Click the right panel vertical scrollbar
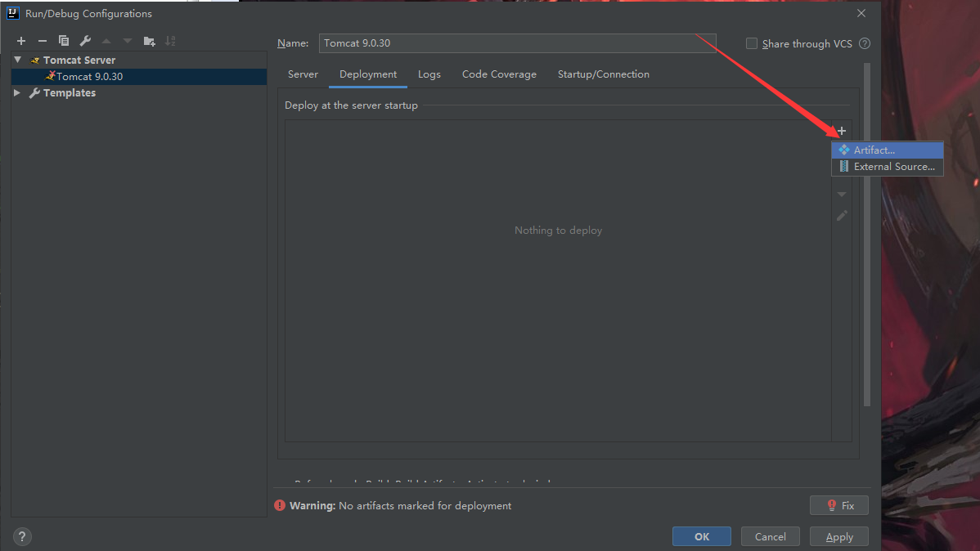The image size is (980, 551). click(867, 235)
